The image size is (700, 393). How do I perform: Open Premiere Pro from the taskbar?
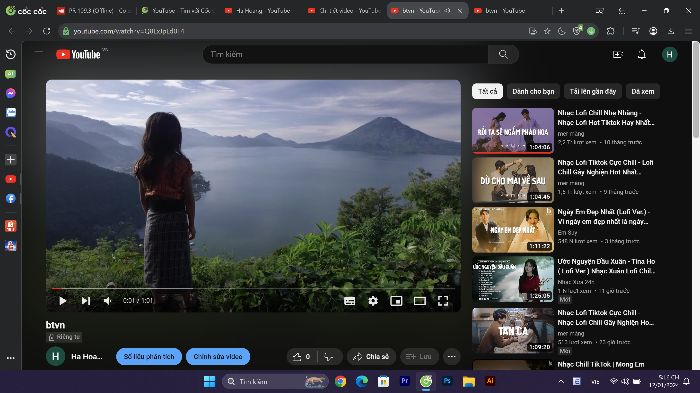click(x=405, y=381)
